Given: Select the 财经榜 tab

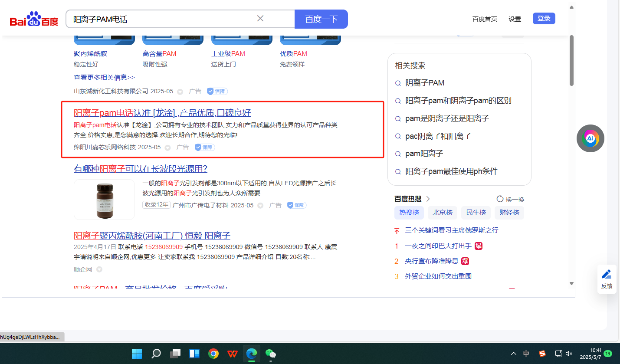Looking at the screenshot, I should click(x=509, y=213).
